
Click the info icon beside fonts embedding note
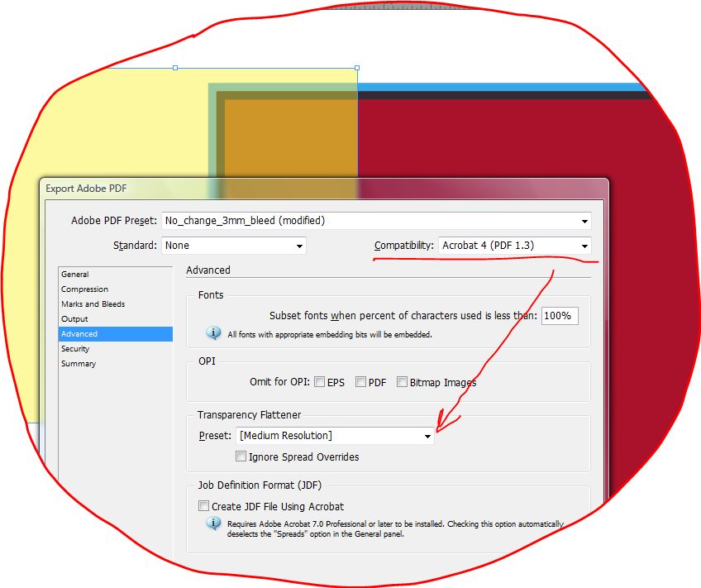coord(213,333)
